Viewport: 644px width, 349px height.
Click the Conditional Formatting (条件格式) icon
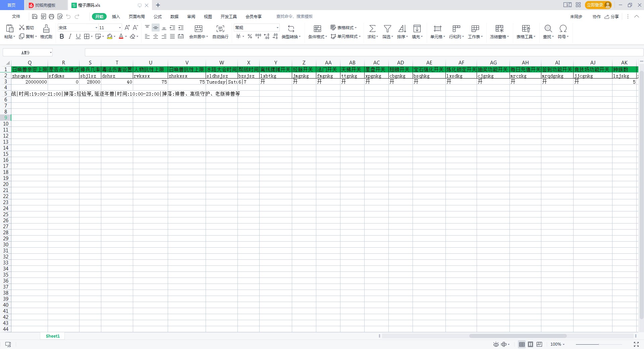coord(317,29)
